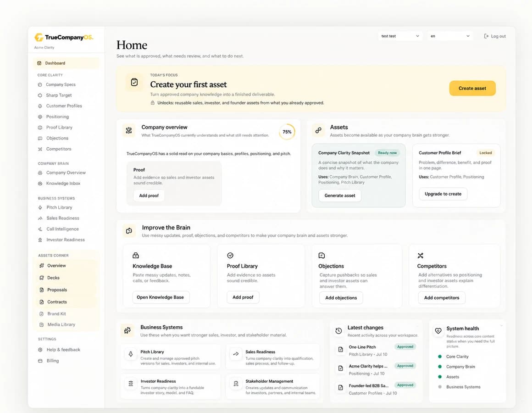Click the Stakeholder Management icon
The height and width of the screenshot is (413, 532).
[236, 384]
